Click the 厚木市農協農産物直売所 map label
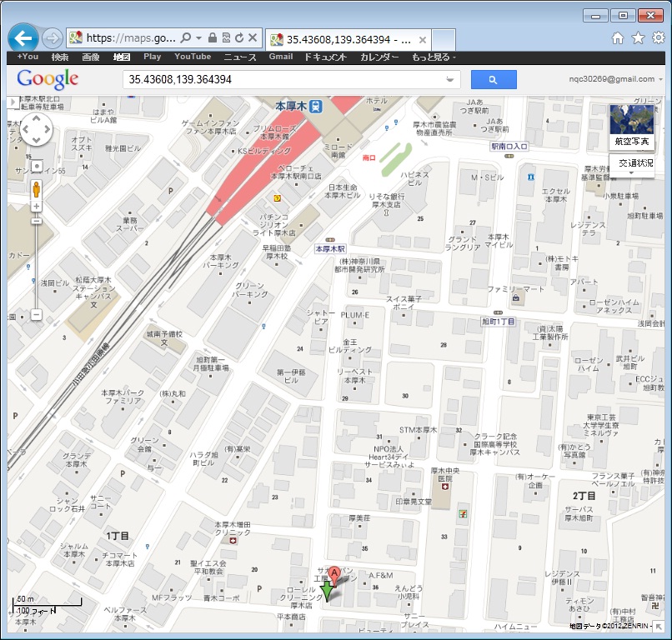 coord(434,128)
